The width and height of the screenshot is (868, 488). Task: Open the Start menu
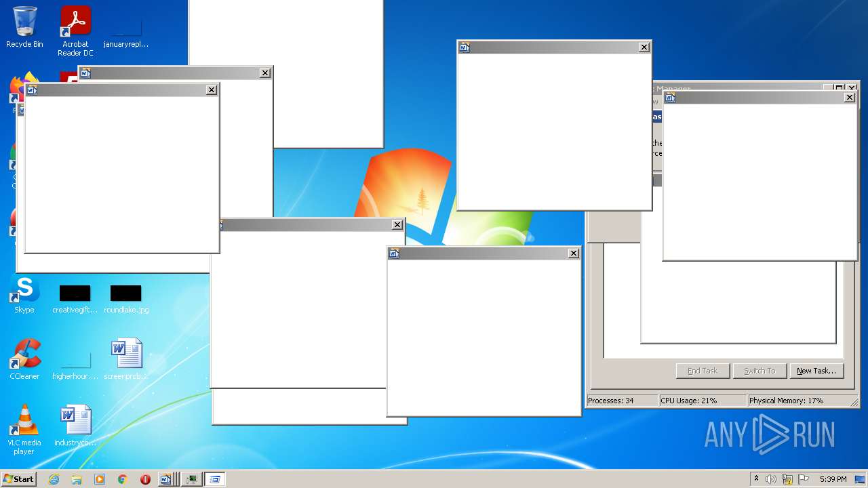18,479
